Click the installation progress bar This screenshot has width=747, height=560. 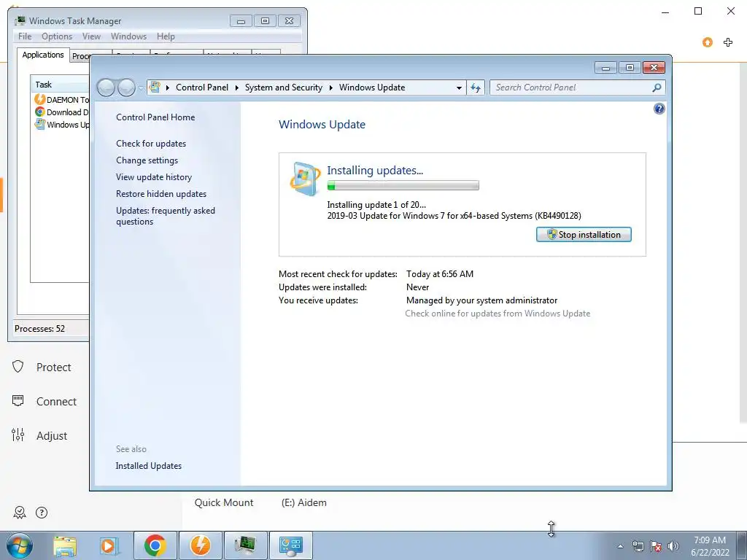(403, 186)
